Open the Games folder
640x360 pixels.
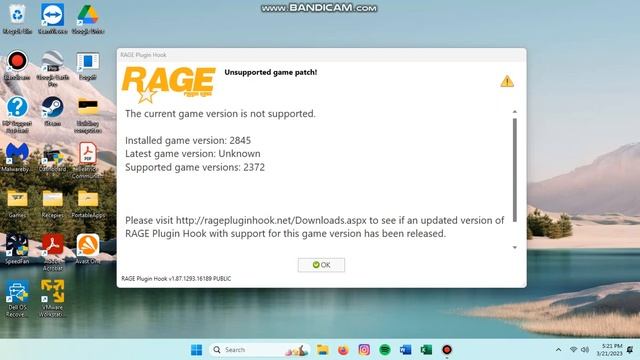[x=17, y=204]
